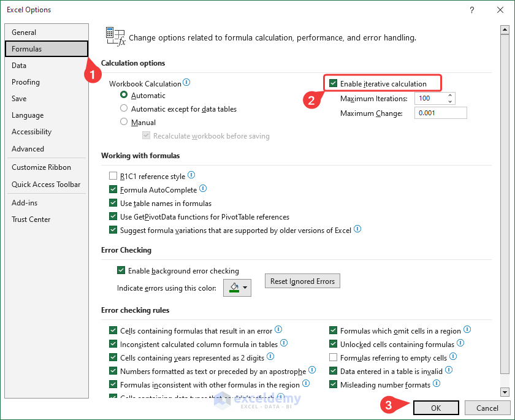
Task: Open the Advanced options category
Action: coord(47,149)
